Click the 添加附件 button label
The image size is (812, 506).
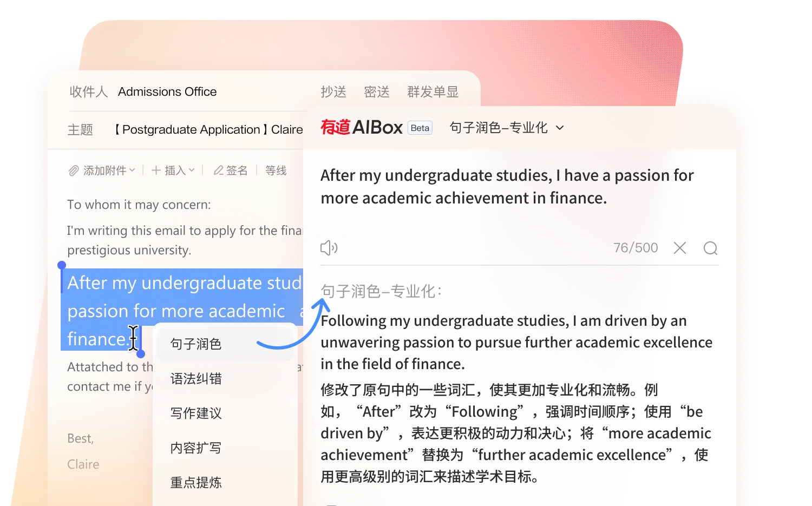(x=104, y=170)
